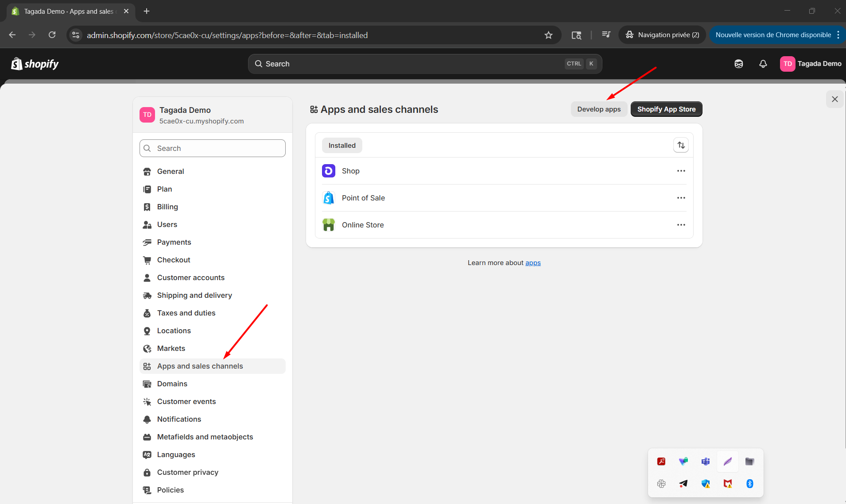Open the Sidekick assistant icon
The height and width of the screenshot is (504, 846).
(x=739, y=64)
